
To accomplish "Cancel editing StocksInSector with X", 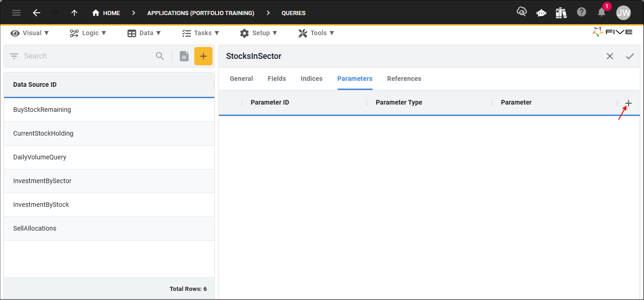I will point(610,56).
